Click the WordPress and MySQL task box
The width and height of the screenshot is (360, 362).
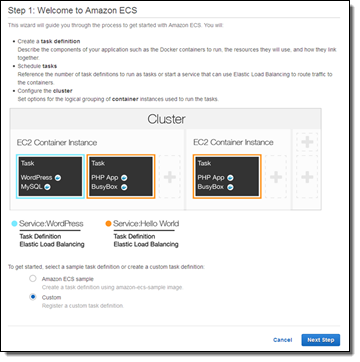pos(50,176)
